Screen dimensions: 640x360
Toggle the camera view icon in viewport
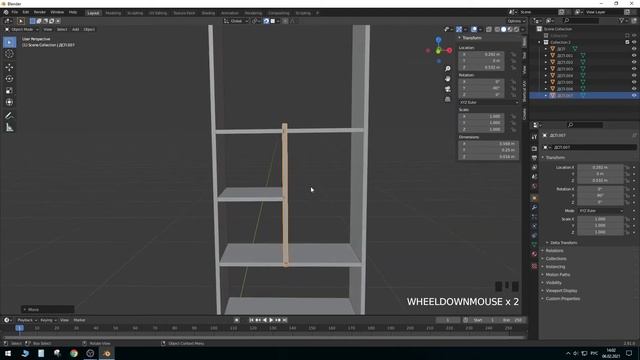coord(448,89)
